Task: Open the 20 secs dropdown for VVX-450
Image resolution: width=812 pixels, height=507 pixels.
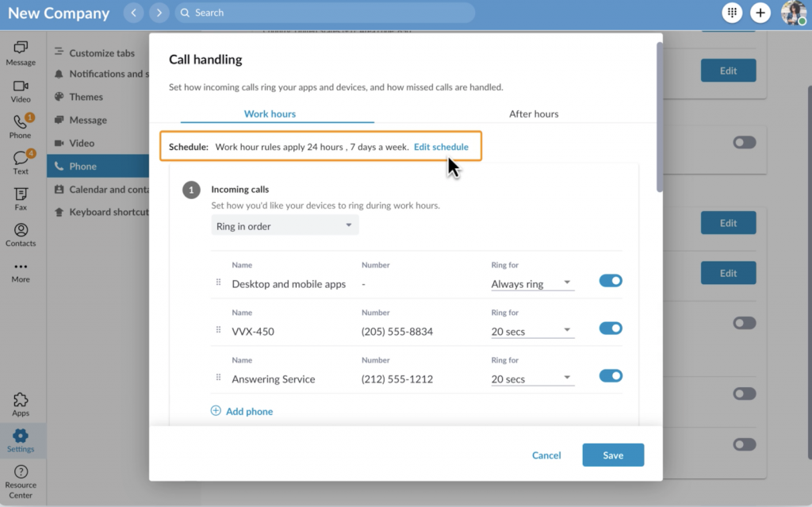Action: point(532,329)
